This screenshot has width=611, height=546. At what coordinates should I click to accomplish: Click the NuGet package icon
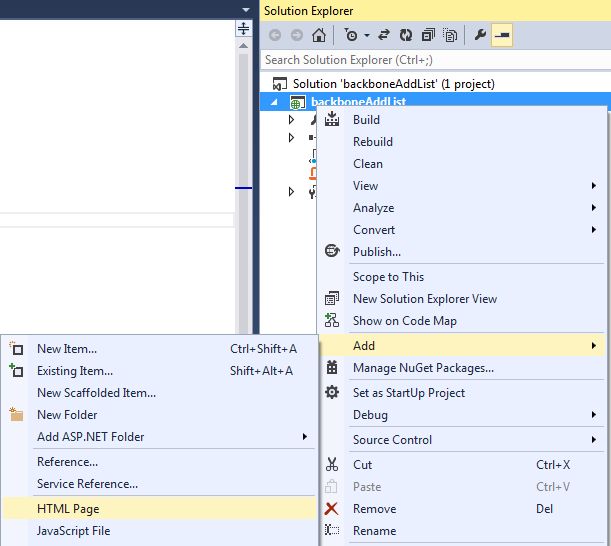pos(332,367)
